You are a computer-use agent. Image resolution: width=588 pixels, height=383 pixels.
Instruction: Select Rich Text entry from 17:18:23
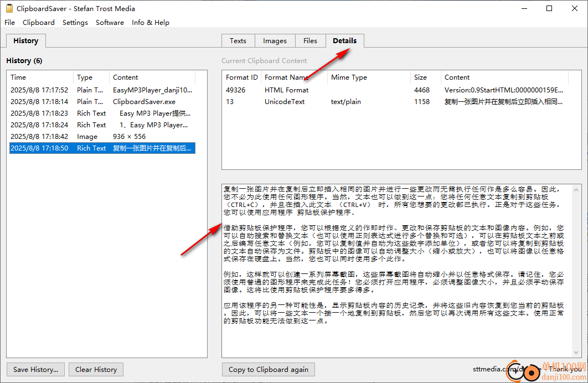pos(102,113)
